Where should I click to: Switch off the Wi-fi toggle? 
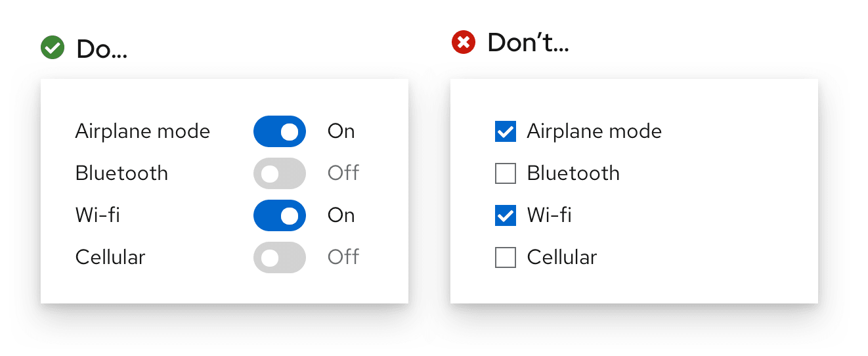click(x=280, y=215)
